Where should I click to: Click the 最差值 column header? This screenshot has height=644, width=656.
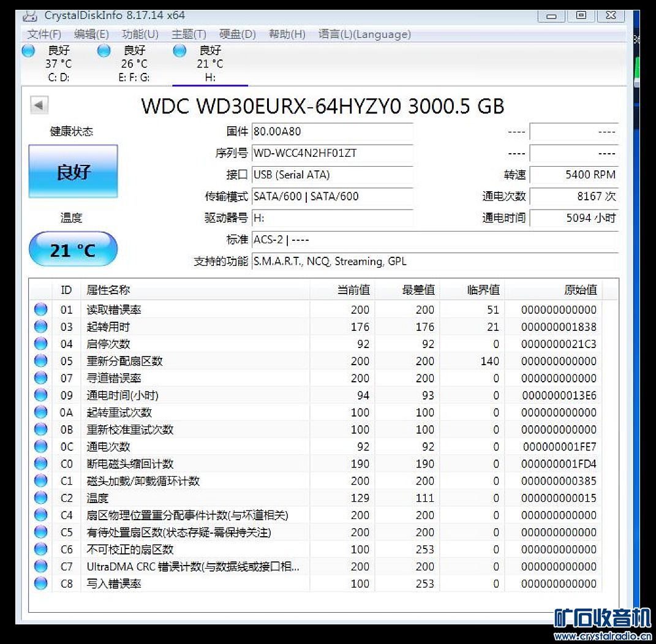[x=407, y=290]
